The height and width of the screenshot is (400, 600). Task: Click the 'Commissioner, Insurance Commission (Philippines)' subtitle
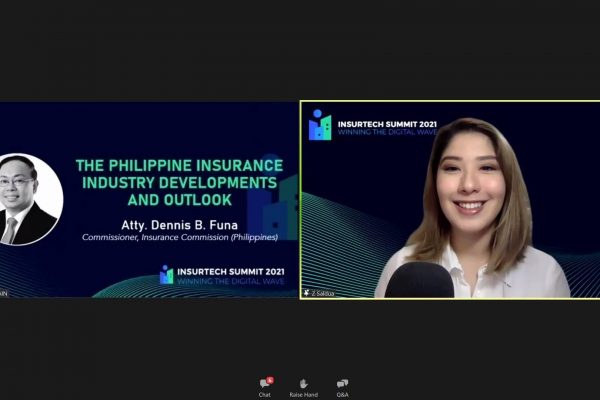(x=180, y=237)
